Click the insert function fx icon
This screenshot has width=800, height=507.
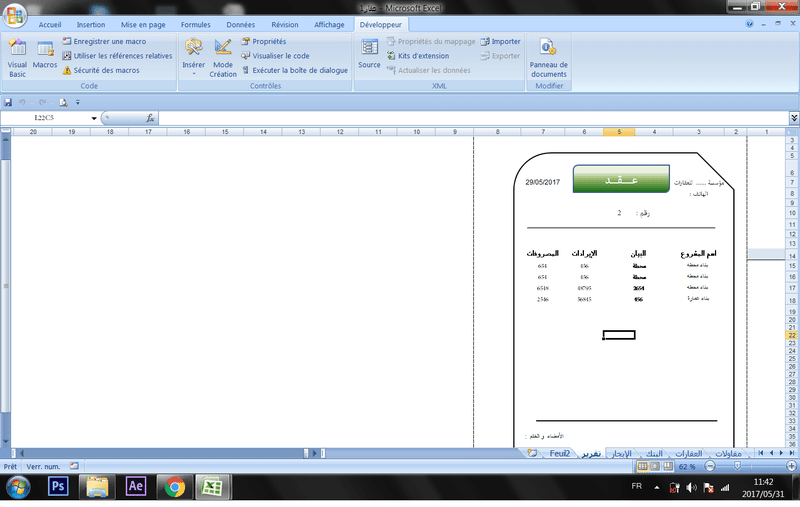[x=150, y=118]
